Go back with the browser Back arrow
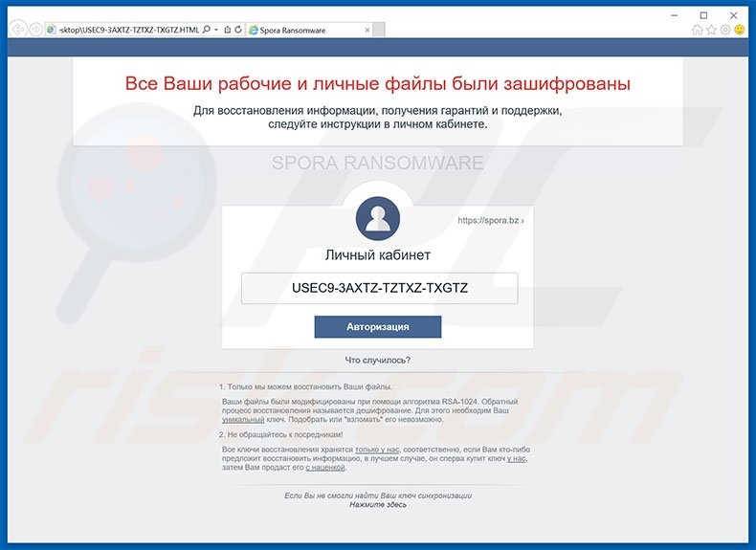 (x=17, y=30)
